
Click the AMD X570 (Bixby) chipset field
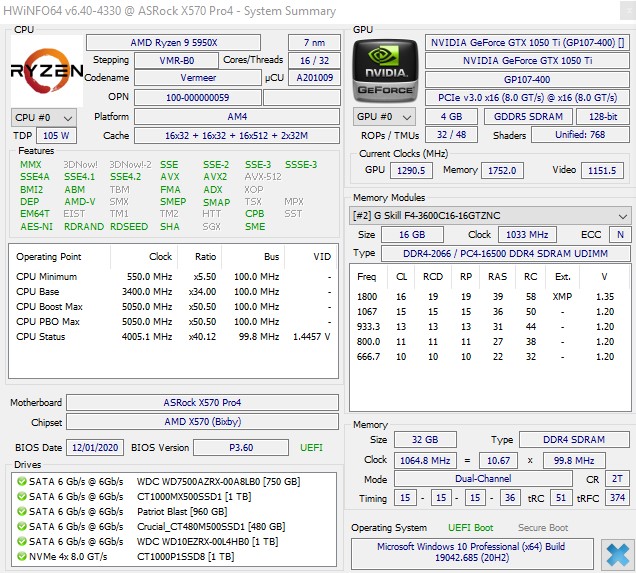coord(202,422)
